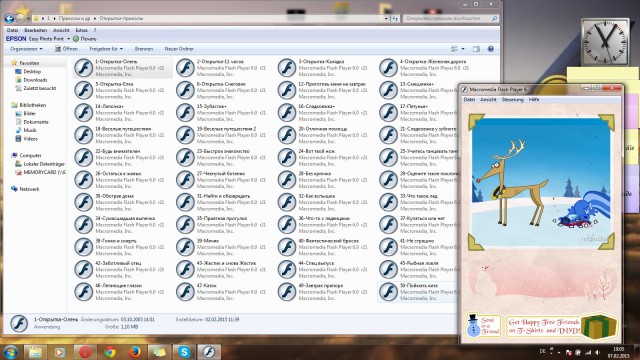Open the address bar history dropdown arrow
This screenshot has width=640, height=360.
(x=386, y=18)
